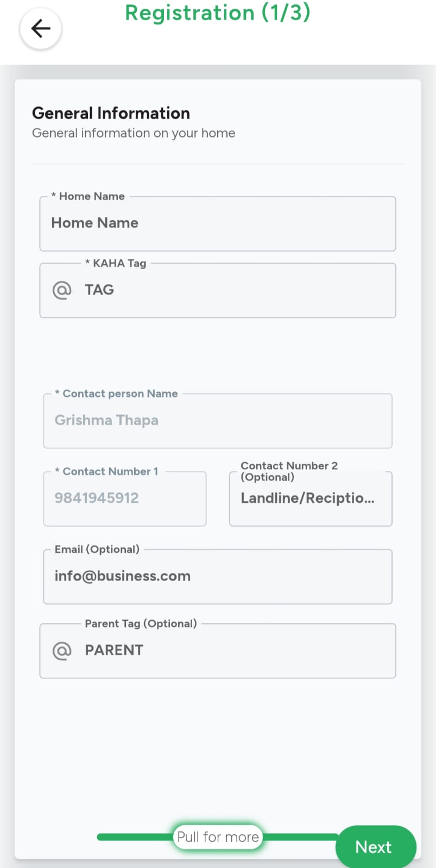Image resolution: width=436 pixels, height=868 pixels.
Task: Click the '* Home Name' floating label
Action: click(89, 196)
